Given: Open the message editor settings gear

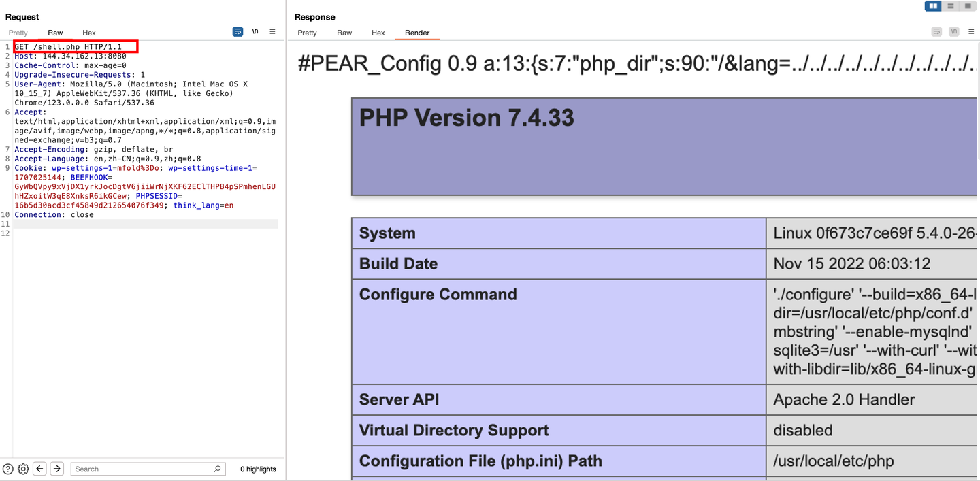Looking at the screenshot, I should point(23,469).
